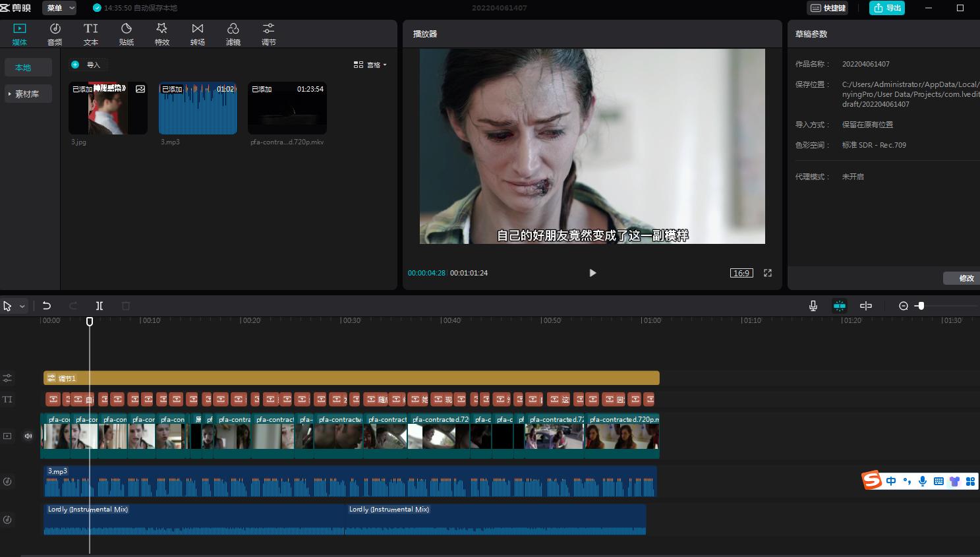Screen dimensions: 980x557
Task: Click the 草稿参数 draft parameters header
Action: point(811,34)
